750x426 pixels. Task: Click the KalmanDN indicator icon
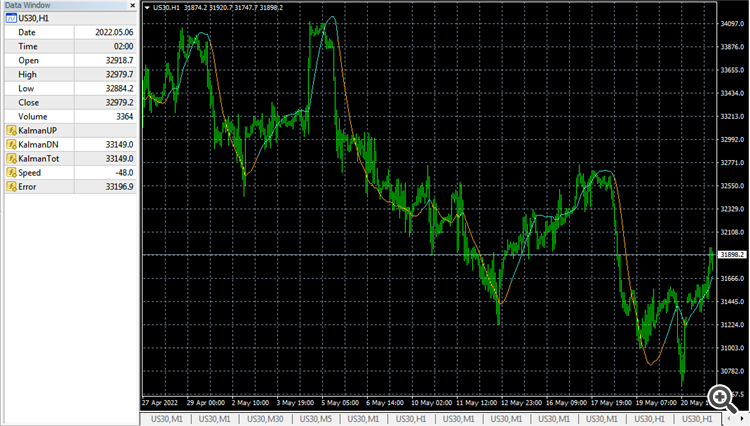(11, 144)
